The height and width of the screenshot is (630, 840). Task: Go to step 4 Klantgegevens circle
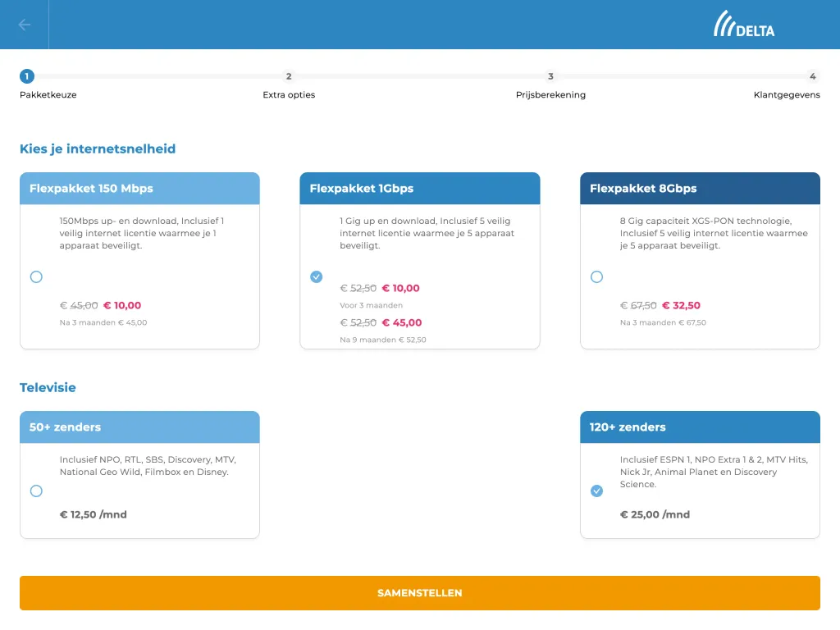(813, 76)
